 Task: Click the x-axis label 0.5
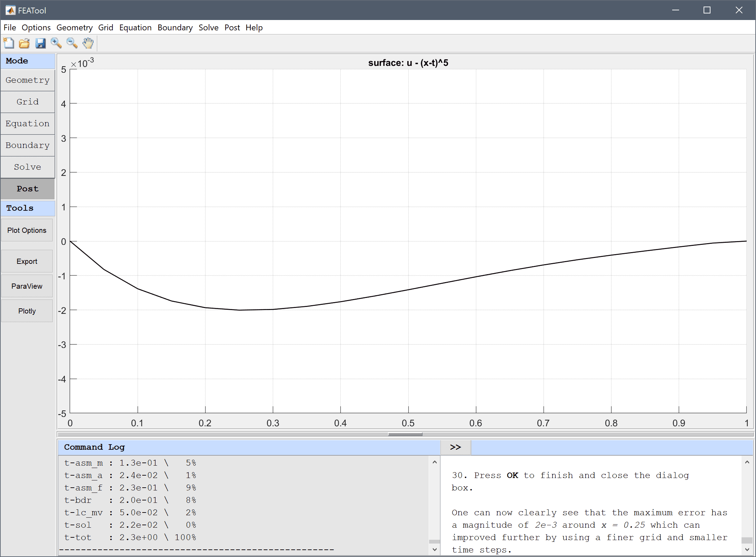point(408,423)
